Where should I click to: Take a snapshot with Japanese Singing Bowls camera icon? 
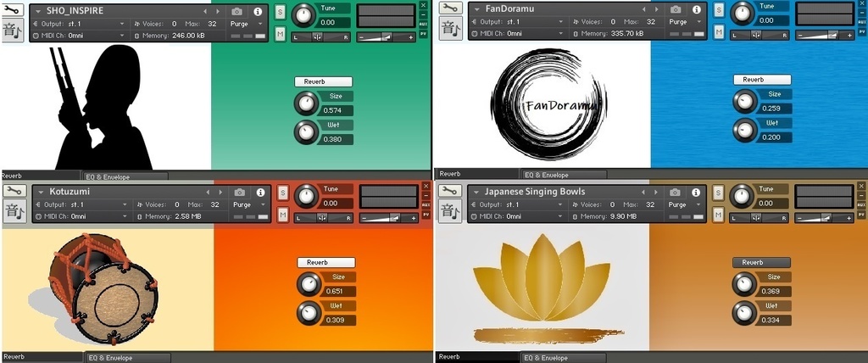coord(675,193)
